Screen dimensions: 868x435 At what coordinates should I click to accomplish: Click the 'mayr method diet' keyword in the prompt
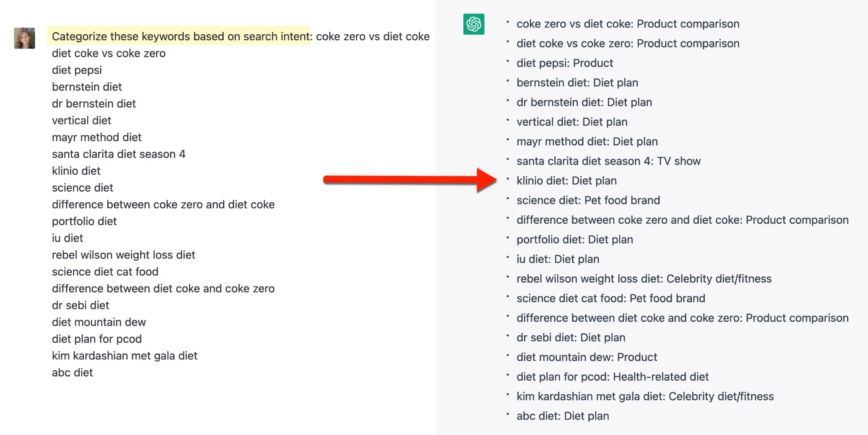coord(97,137)
